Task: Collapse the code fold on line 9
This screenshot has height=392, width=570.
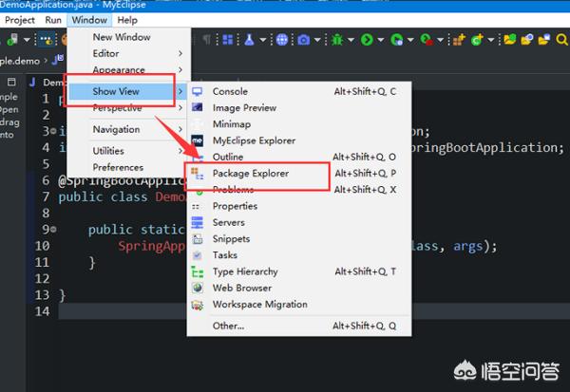Action: pyautogui.click(x=53, y=230)
